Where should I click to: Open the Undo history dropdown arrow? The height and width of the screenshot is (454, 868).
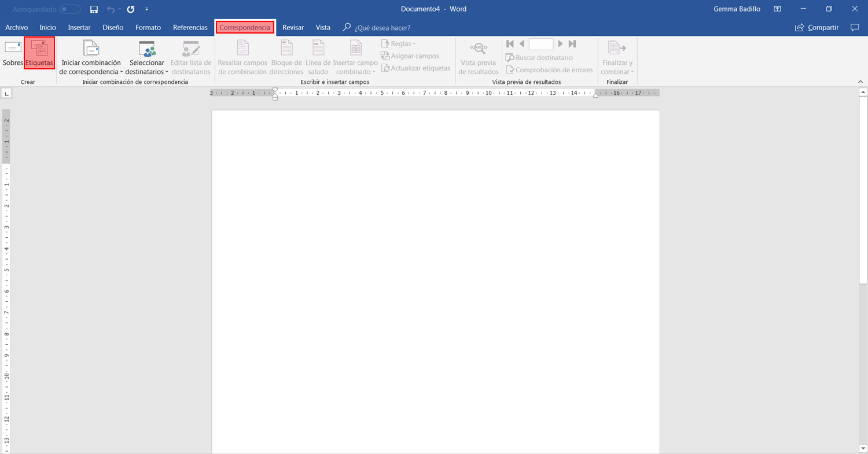click(120, 9)
